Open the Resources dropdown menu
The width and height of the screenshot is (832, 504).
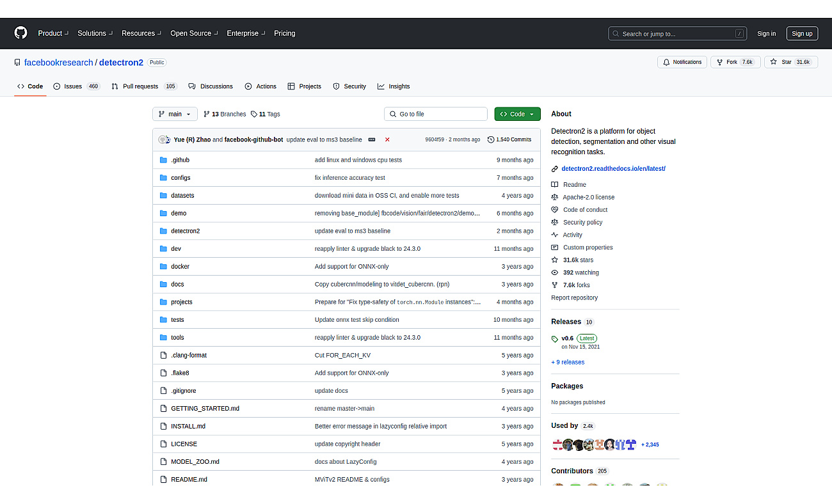[x=142, y=33]
